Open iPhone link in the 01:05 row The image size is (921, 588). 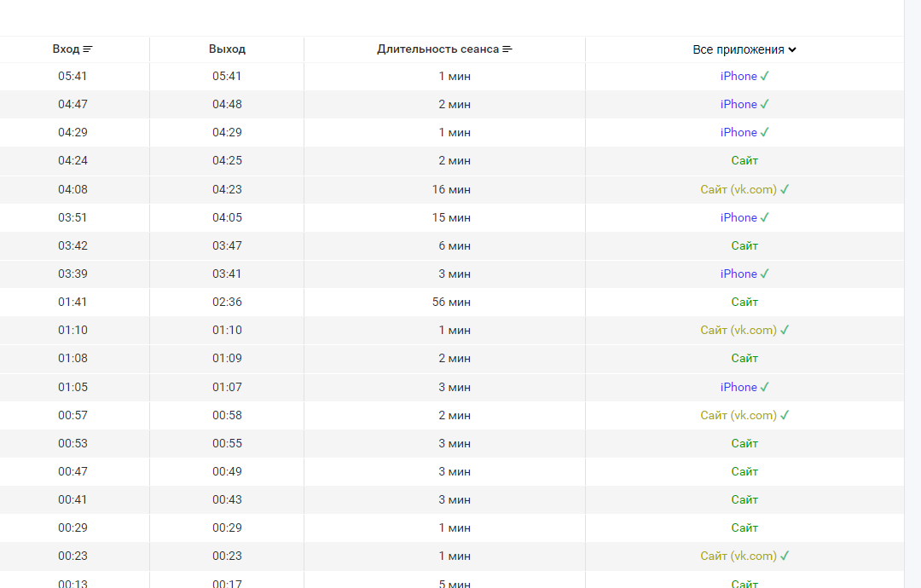(x=739, y=387)
